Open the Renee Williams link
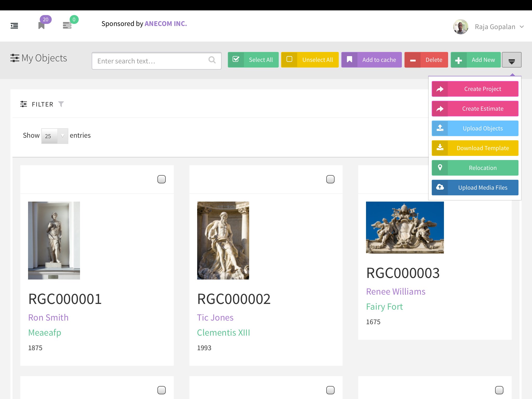This screenshot has width=532, height=399. click(396, 291)
